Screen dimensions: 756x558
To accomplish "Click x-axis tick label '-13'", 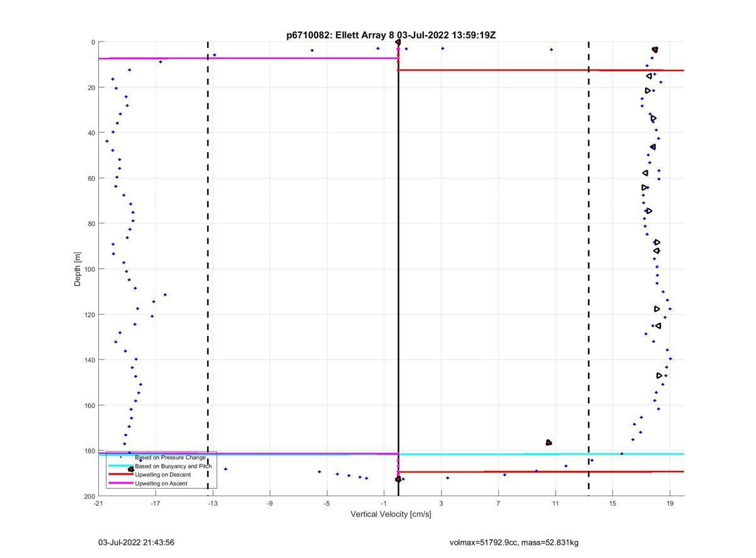I will tap(213, 503).
